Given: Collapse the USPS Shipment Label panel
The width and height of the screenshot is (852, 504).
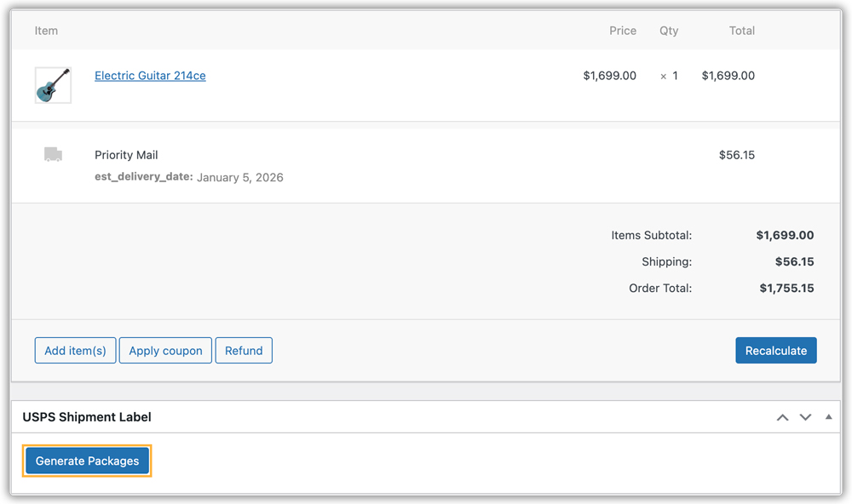Looking at the screenshot, I should pos(828,417).
